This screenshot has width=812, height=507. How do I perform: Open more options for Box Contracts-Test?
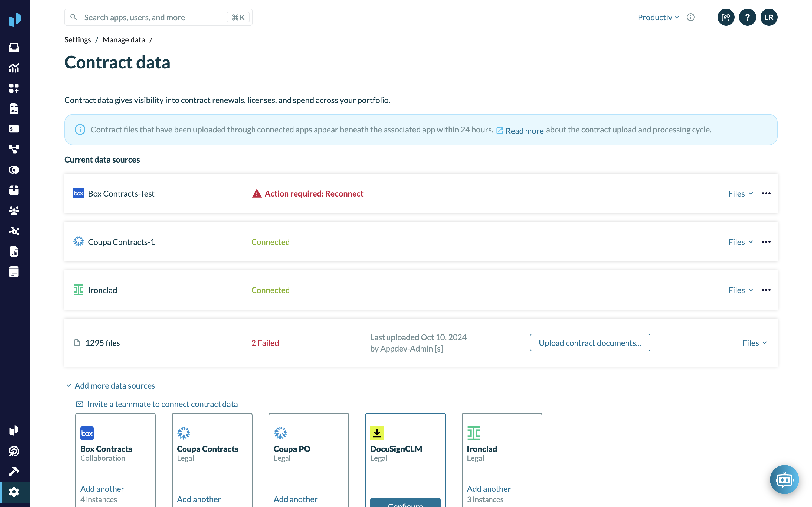(x=766, y=194)
